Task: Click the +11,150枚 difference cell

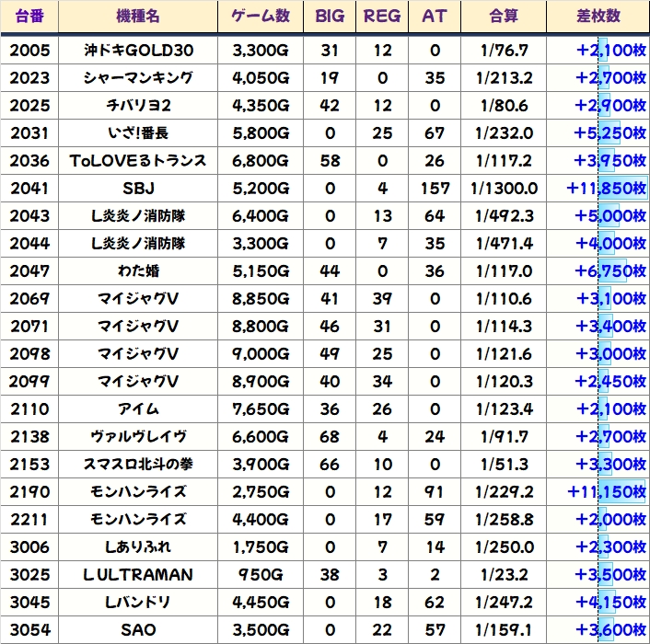Action: [x=598, y=492]
